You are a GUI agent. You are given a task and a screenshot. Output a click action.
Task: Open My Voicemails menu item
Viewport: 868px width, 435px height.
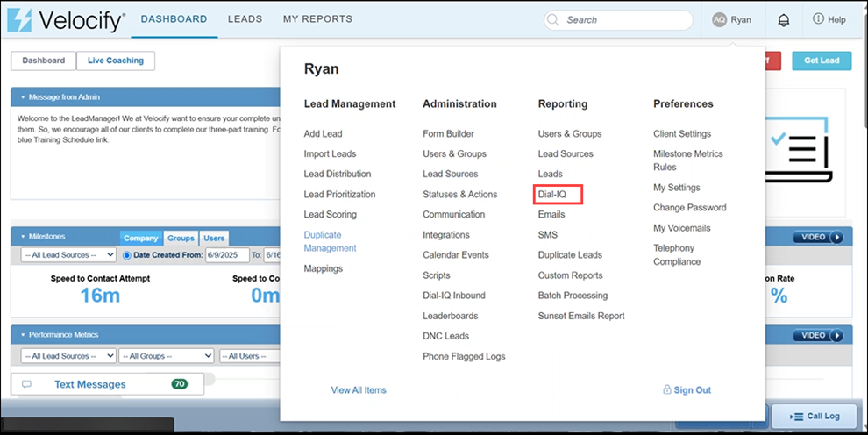click(x=681, y=227)
